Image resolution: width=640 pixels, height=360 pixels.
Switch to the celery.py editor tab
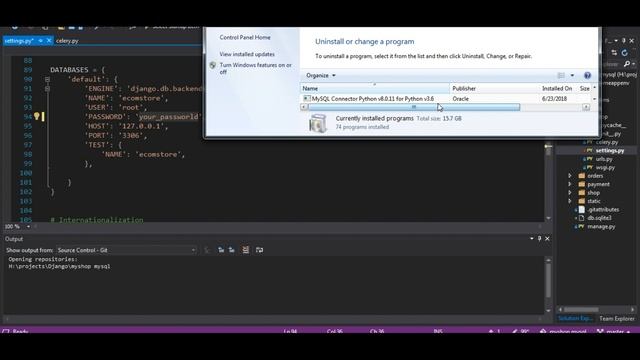tap(67, 41)
